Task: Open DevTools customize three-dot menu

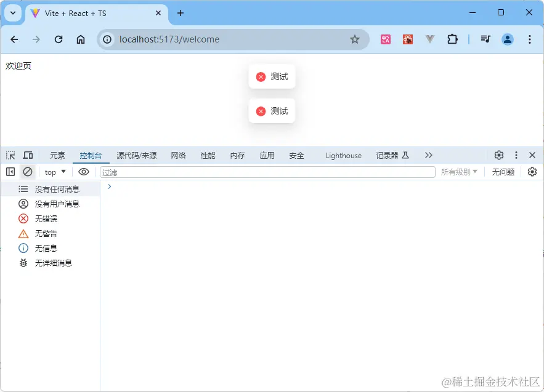Action: (x=516, y=155)
